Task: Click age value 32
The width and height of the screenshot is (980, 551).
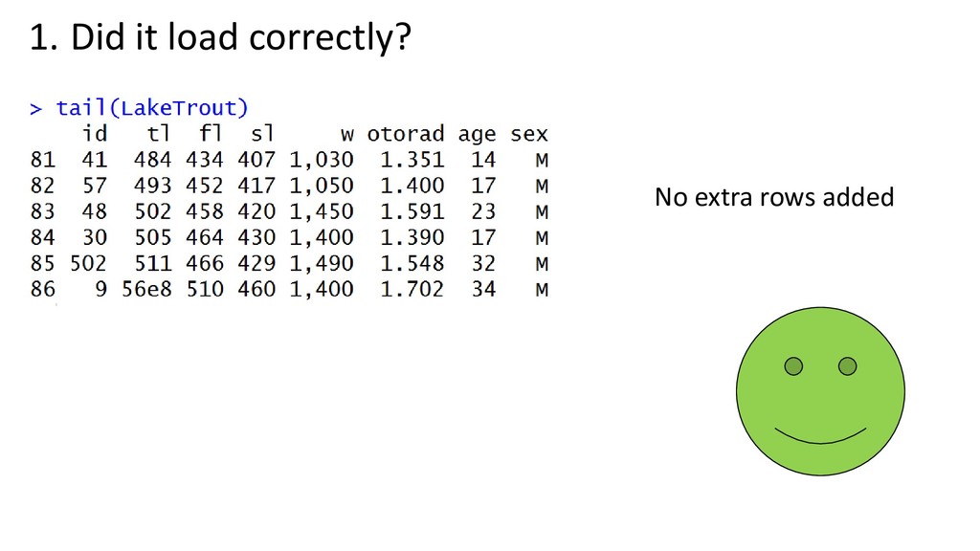Action: tap(483, 263)
